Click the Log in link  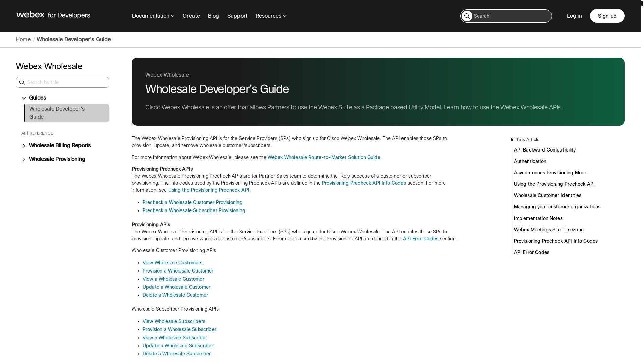[x=574, y=16]
